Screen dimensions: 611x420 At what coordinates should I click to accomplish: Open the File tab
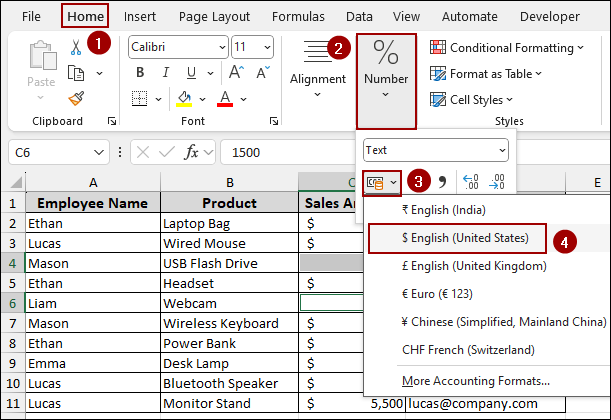[31, 16]
